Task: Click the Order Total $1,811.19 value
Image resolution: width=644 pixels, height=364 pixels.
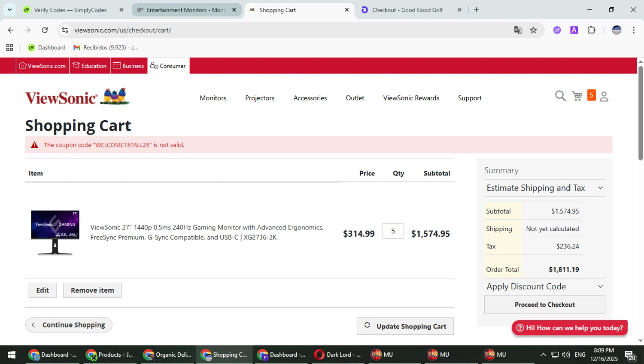Action: click(564, 269)
